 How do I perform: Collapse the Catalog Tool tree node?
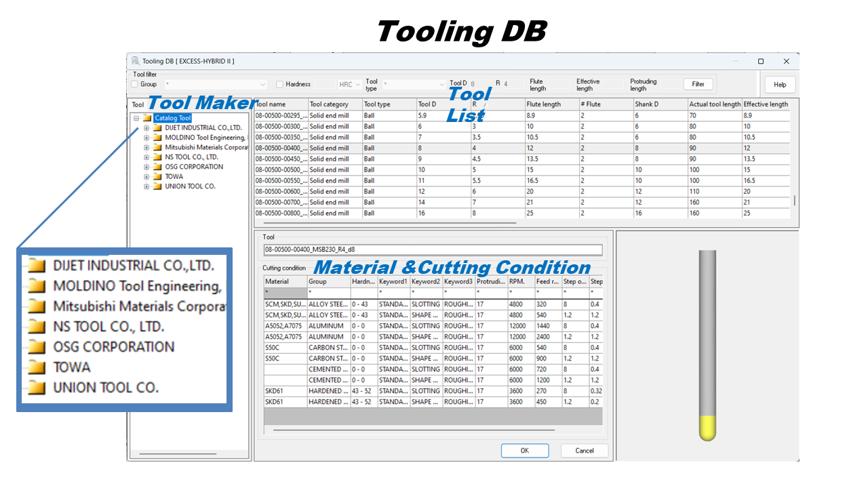(x=137, y=118)
